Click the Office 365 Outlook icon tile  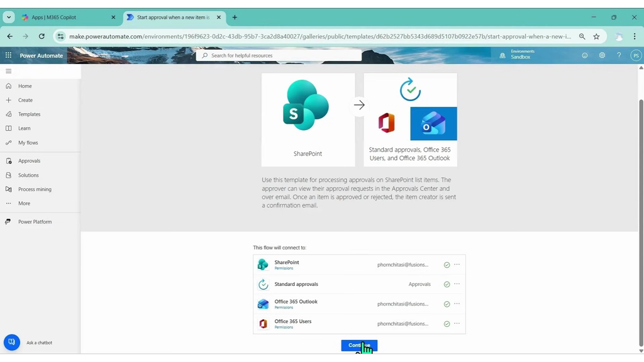click(433, 124)
